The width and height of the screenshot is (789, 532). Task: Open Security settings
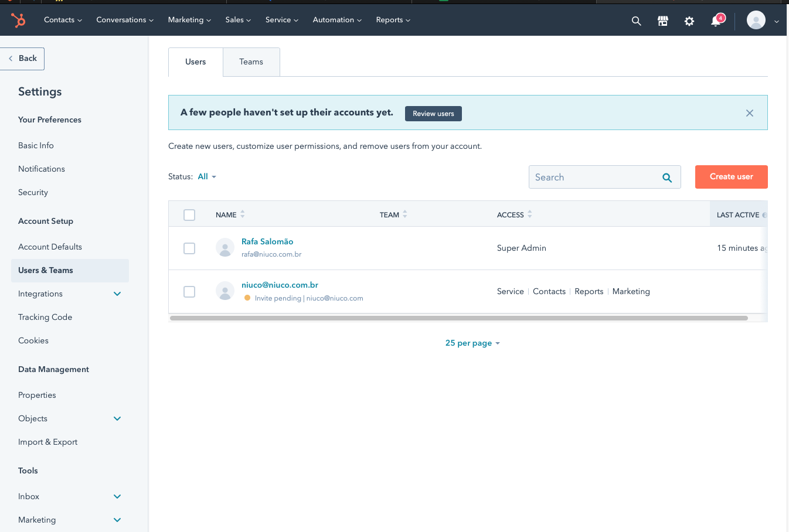(x=33, y=192)
